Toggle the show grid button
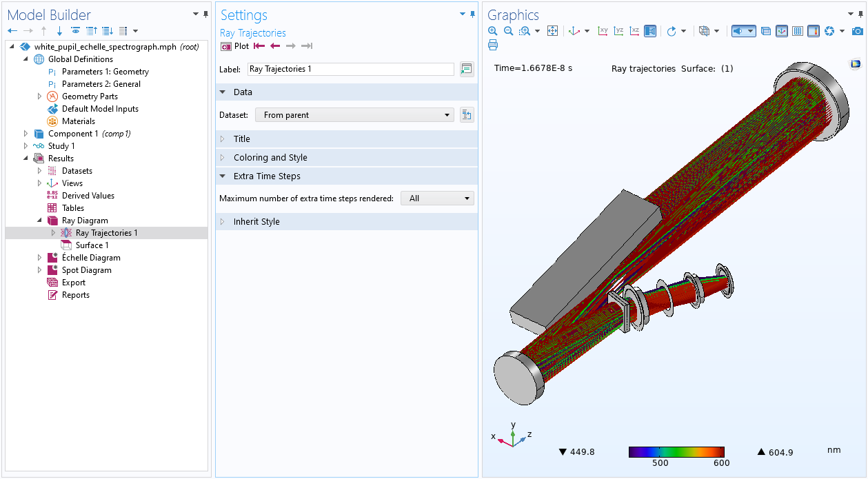 click(798, 31)
